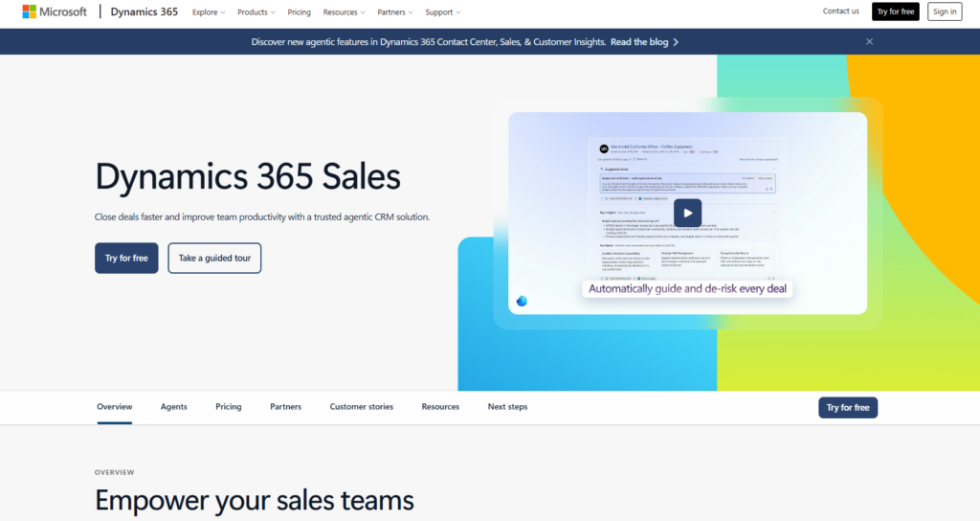The width and height of the screenshot is (980, 521).
Task: Expand the Support menu
Action: (x=442, y=12)
